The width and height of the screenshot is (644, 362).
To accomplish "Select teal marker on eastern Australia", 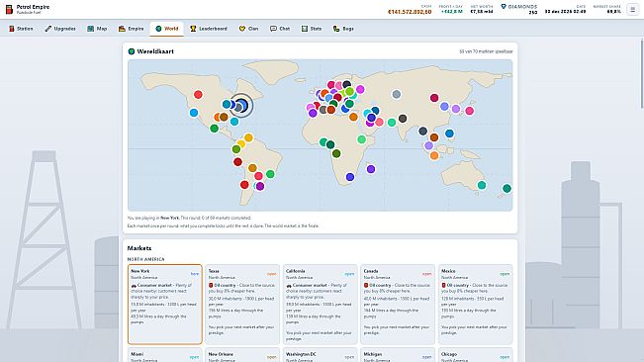I will pyautogui.click(x=482, y=185).
